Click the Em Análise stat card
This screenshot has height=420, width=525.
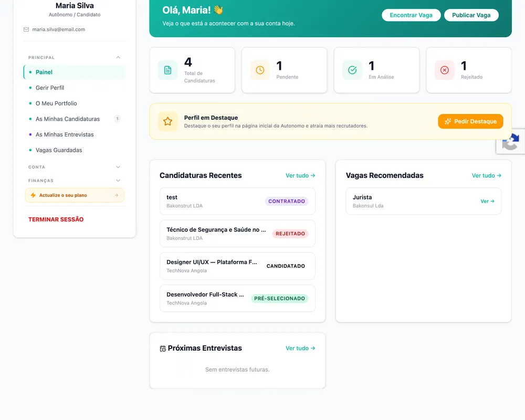coord(376,70)
